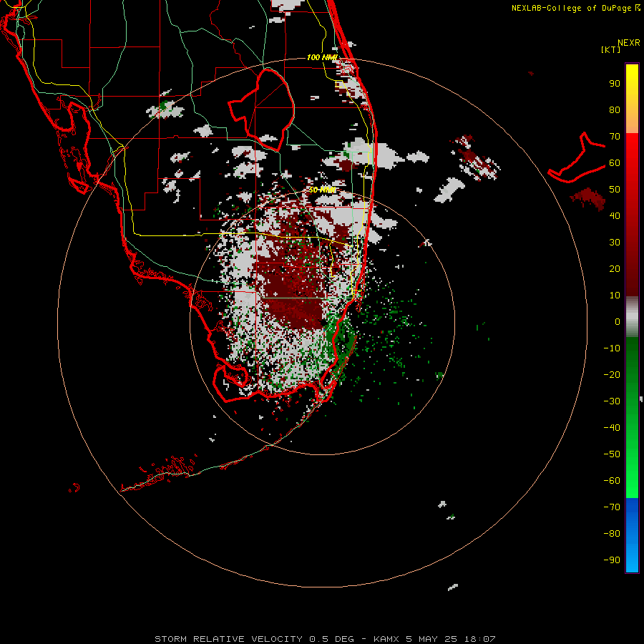Click the [KT] units label
Viewport: 644px width, 644px height.
[611, 49]
